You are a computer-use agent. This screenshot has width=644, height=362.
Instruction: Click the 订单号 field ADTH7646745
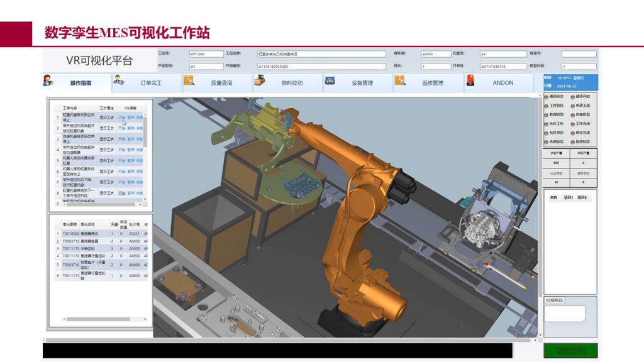click(503, 66)
